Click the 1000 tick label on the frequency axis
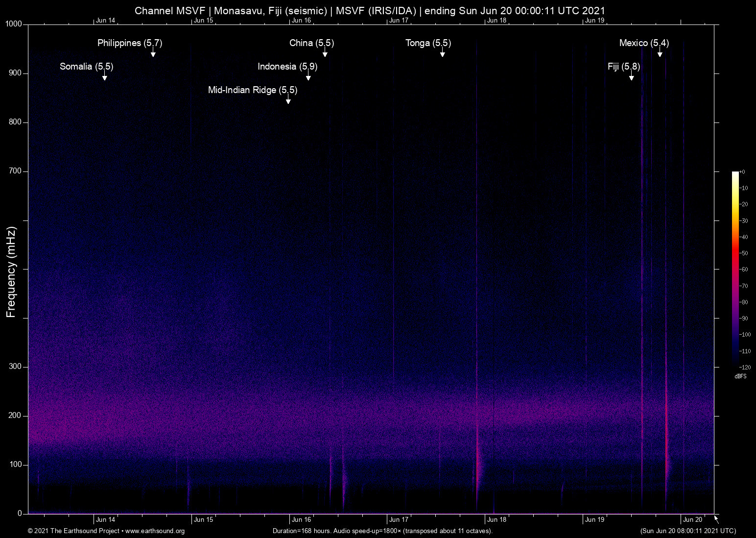The image size is (756, 538). click(14, 24)
